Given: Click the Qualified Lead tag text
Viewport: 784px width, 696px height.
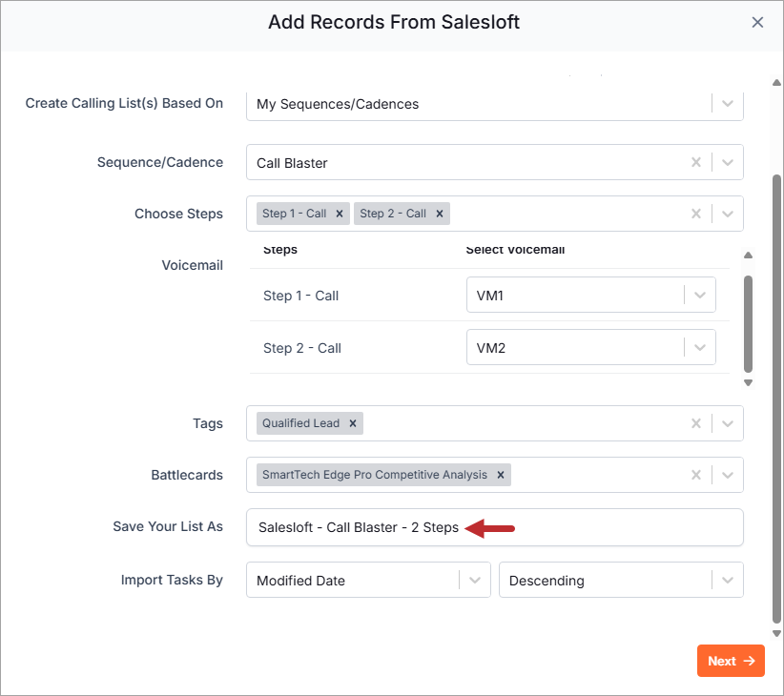Looking at the screenshot, I should click(x=300, y=423).
